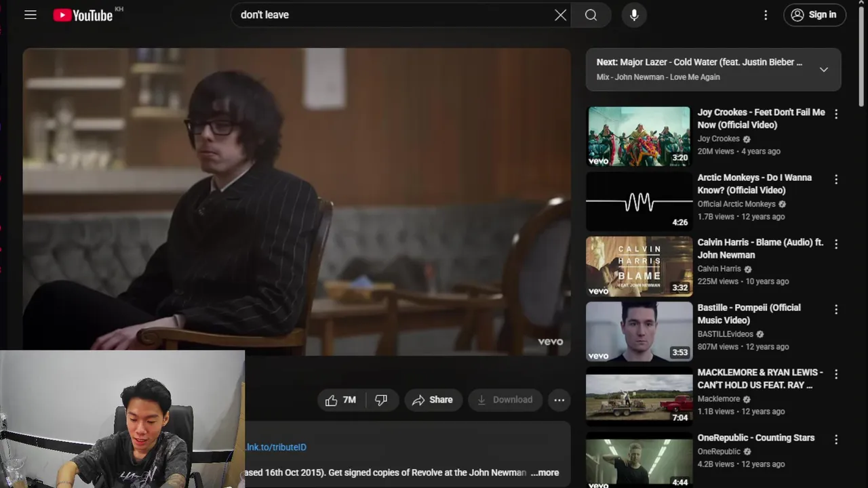The image size is (868, 488).
Task: Open the hamburger guide menu
Action: [x=31, y=15]
